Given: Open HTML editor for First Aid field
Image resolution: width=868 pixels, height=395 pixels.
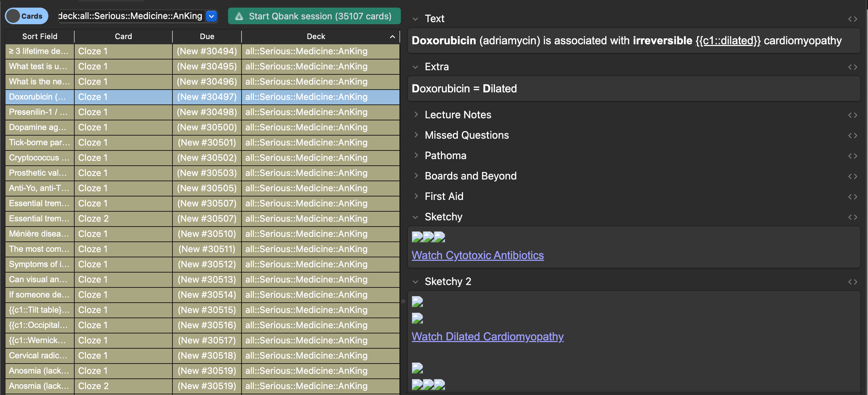Looking at the screenshot, I should (852, 197).
